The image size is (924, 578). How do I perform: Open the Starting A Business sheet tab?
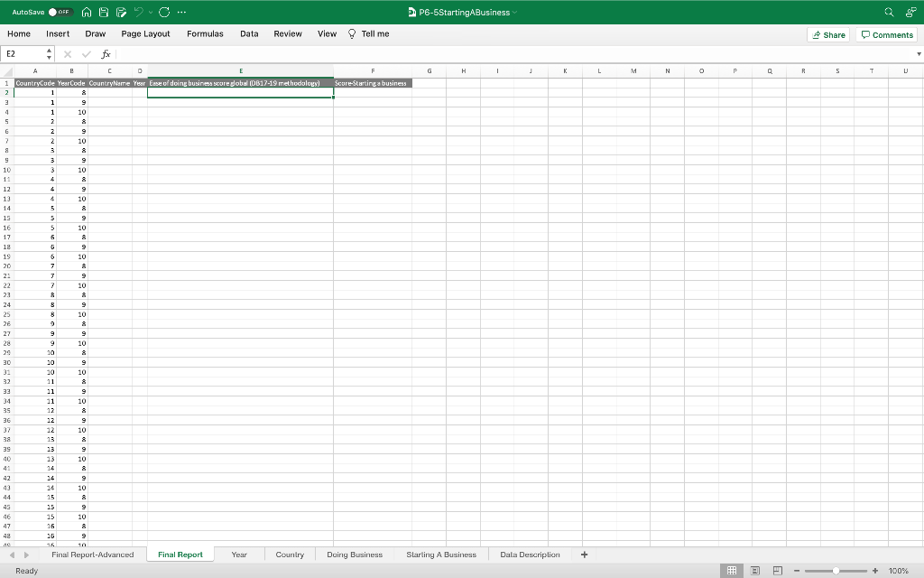441,555
